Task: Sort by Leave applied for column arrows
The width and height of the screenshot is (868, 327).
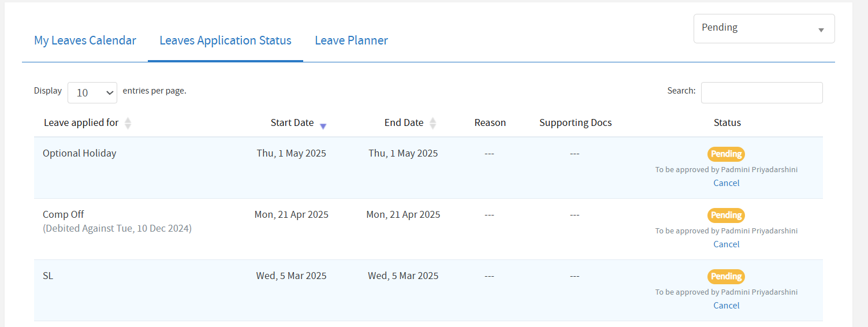Action: pos(128,123)
